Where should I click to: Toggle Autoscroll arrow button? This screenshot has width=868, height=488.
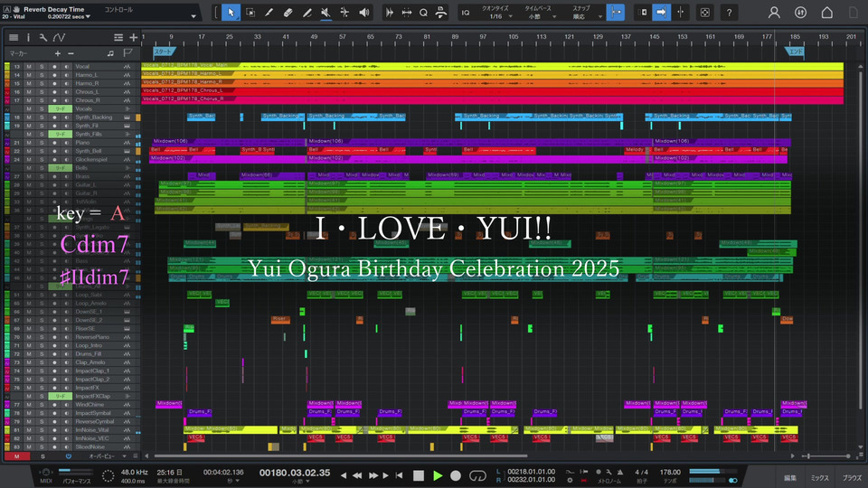pyautogui.click(x=661, y=12)
